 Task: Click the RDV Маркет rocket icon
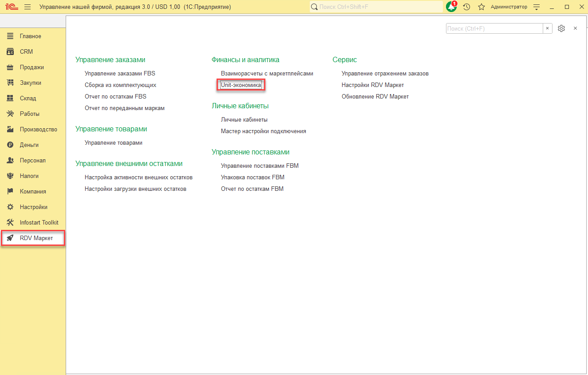pos(10,238)
